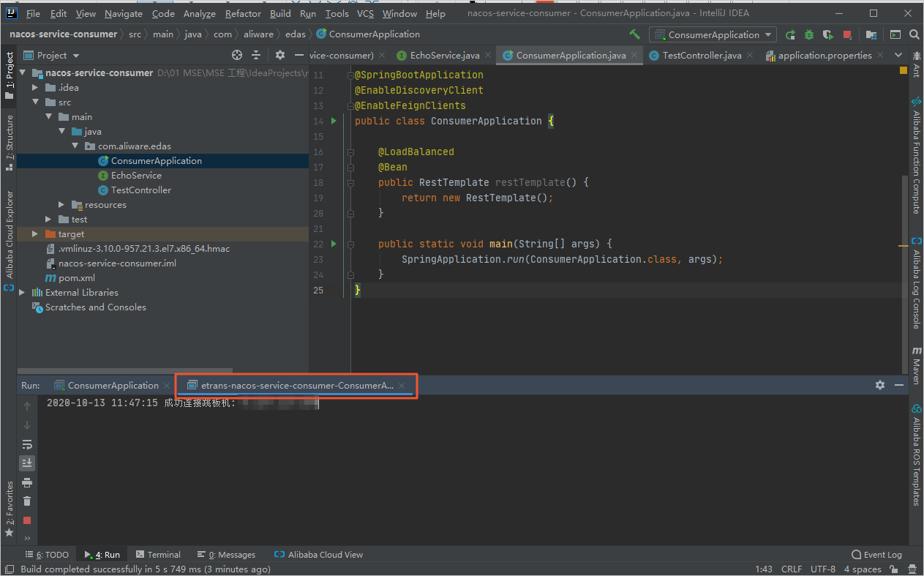Toggle soft-wrap in Run console

(x=27, y=444)
